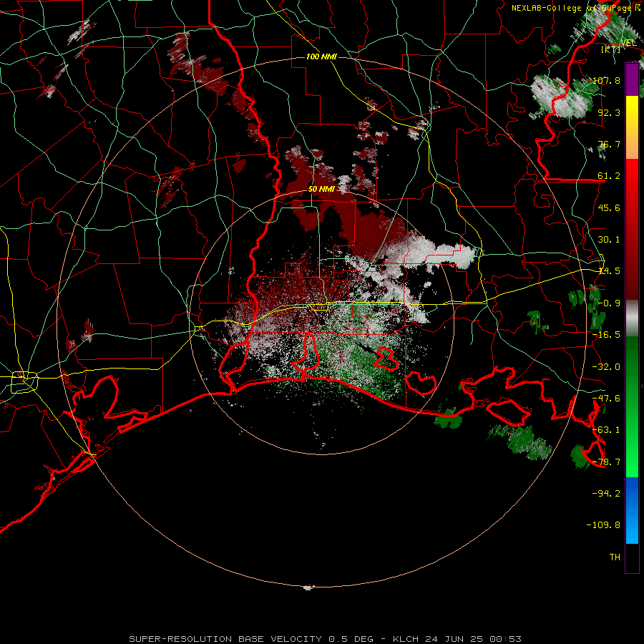Pick the blue segment of velocity color bar
644x644 pixels.
pos(632,510)
